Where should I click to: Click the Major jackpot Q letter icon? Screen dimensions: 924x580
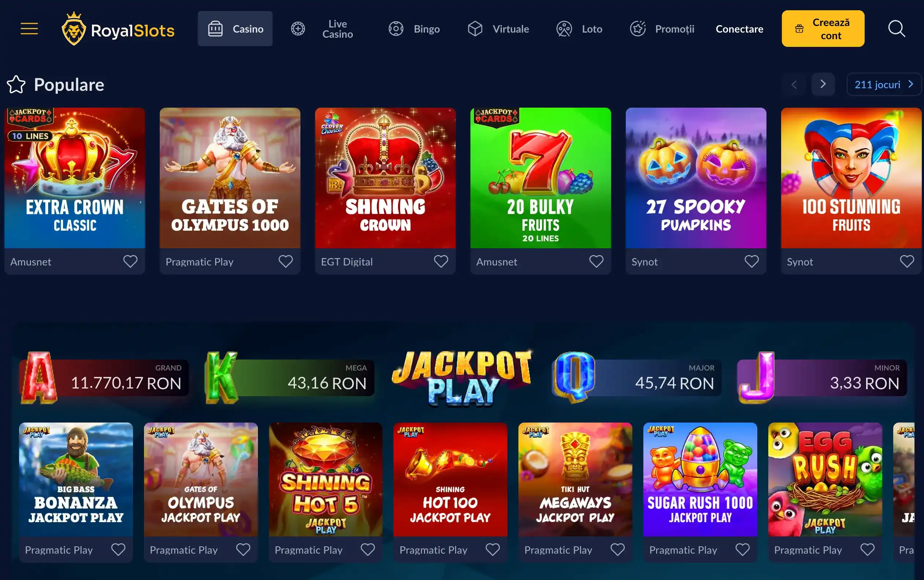574,377
